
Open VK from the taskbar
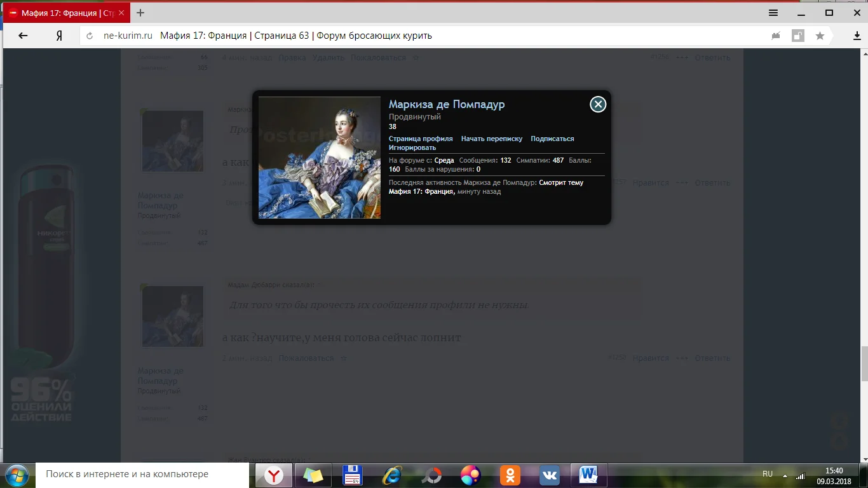click(x=550, y=475)
